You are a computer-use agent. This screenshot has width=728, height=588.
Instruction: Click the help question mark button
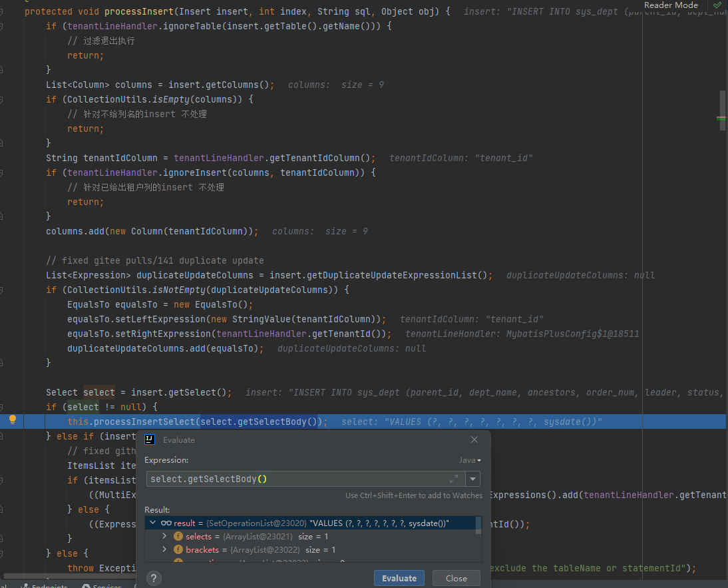(x=154, y=578)
